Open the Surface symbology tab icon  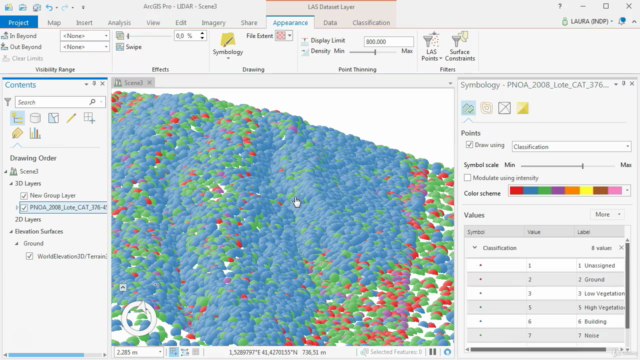pos(522,108)
